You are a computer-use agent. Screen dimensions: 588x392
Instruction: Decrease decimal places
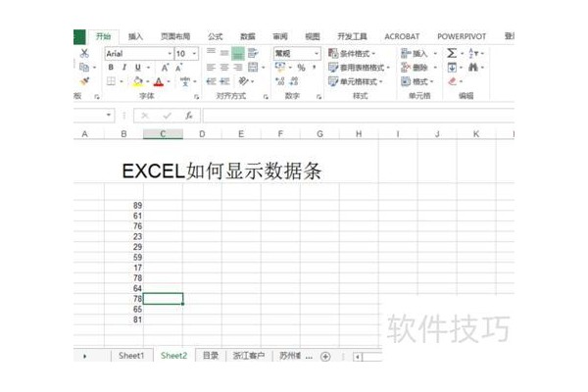click(294, 81)
